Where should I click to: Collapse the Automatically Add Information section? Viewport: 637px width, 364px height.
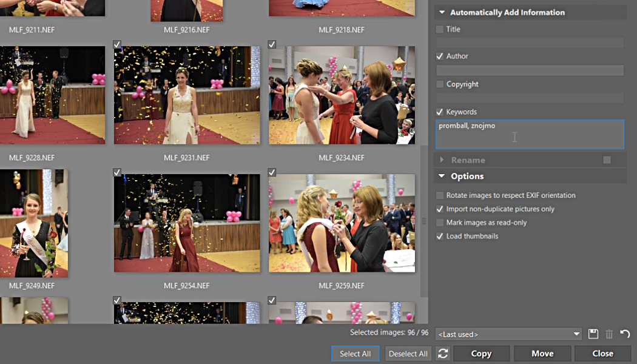coord(442,13)
